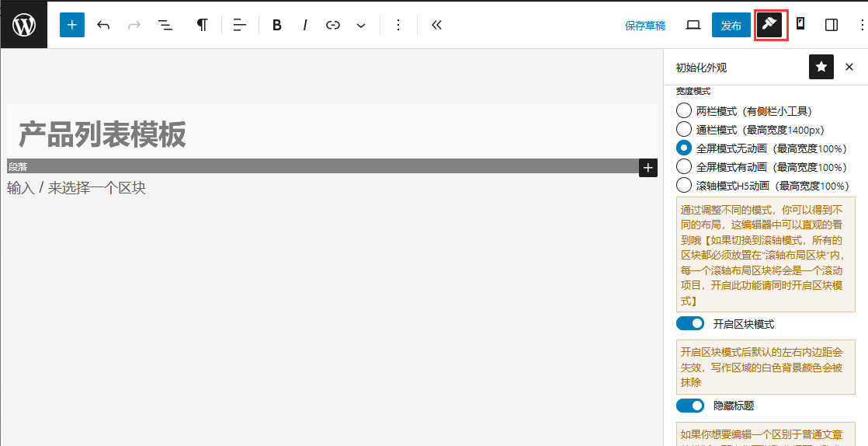Toggle the 隐藏标题 switch
The height and width of the screenshot is (446, 868).
pos(690,406)
